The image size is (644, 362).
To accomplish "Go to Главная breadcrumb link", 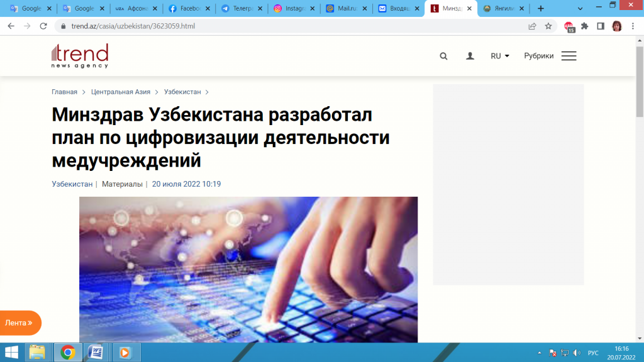I will [x=64, y=92].
